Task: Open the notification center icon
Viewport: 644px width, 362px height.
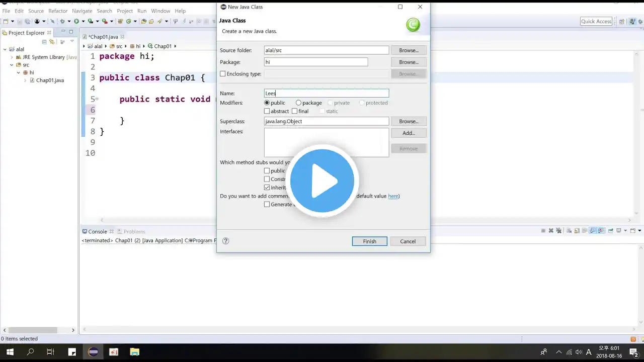Action: click(633, 352)
